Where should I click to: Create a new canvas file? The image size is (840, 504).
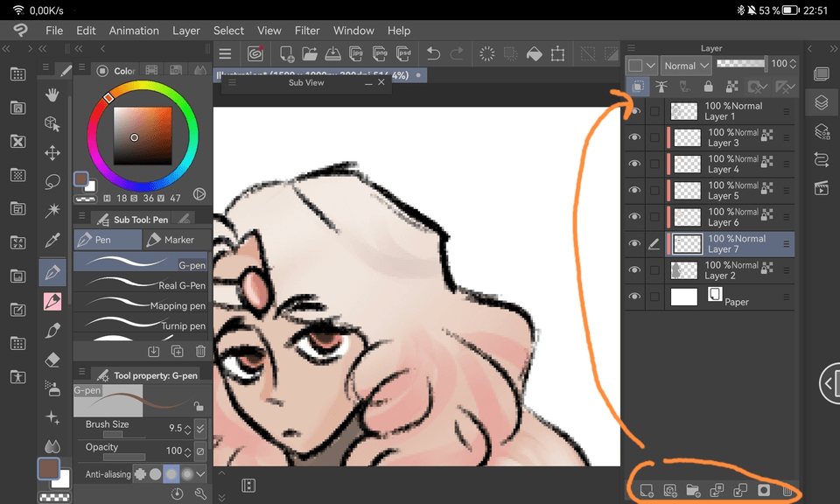click(287, 53)
